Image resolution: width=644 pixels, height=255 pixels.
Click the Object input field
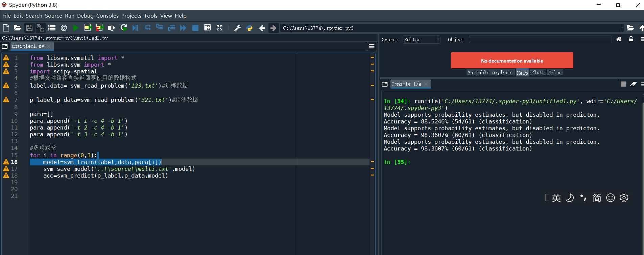point(540,40)
